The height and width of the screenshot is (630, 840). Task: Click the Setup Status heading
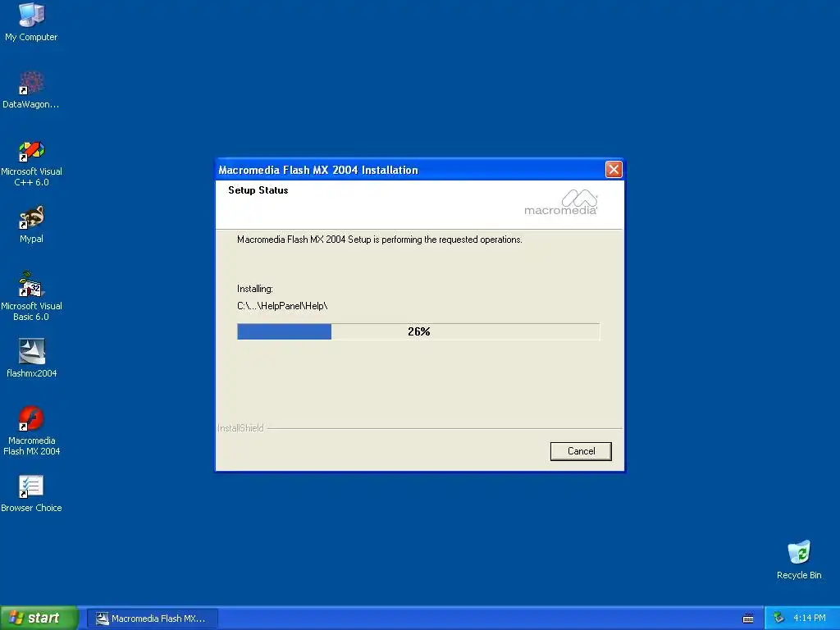coord(258,190)
